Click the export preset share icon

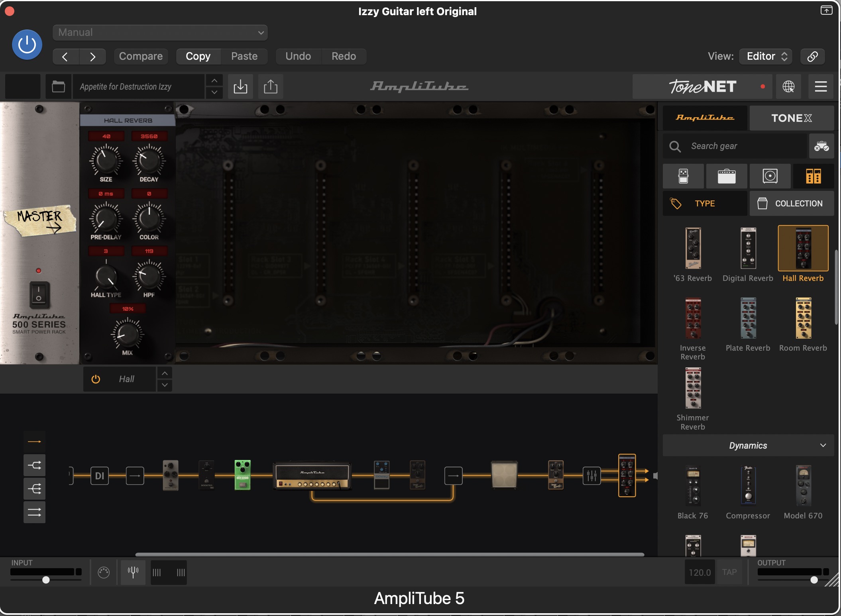pos(271,86)
